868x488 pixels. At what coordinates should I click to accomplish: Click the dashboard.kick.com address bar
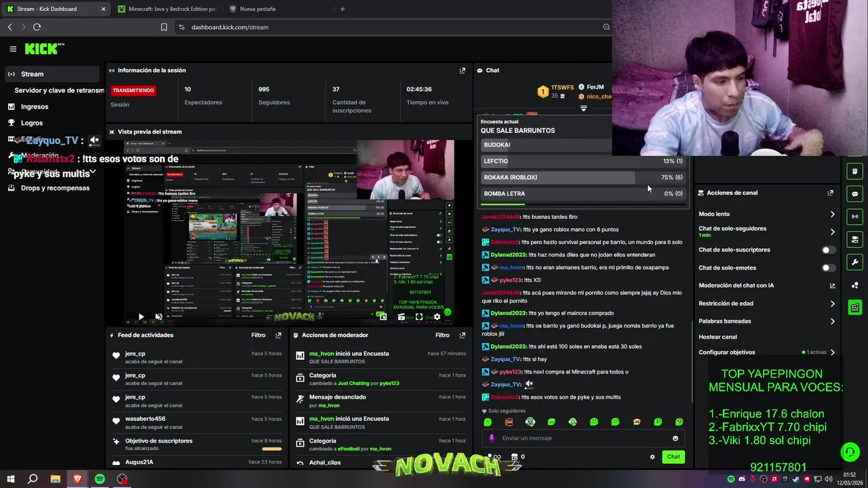coord(393,27)
